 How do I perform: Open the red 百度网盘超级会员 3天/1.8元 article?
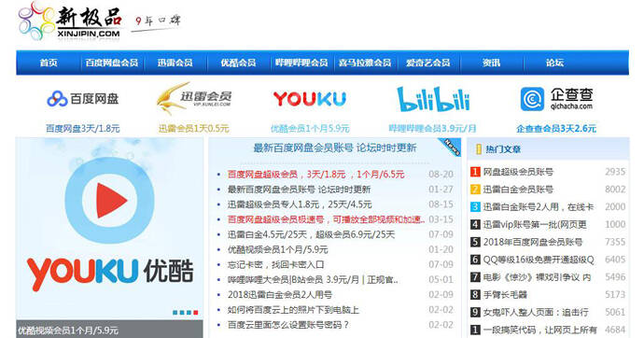(315, 174)
